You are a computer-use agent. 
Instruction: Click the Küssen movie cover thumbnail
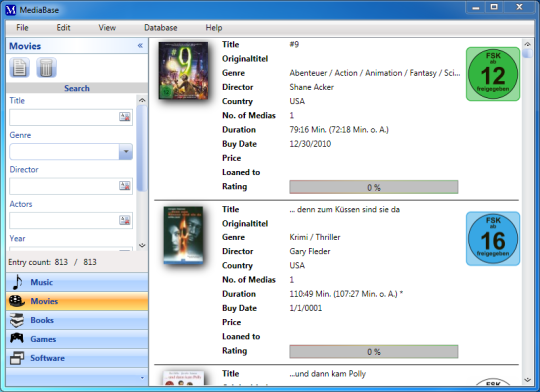(x=183, y=235)
